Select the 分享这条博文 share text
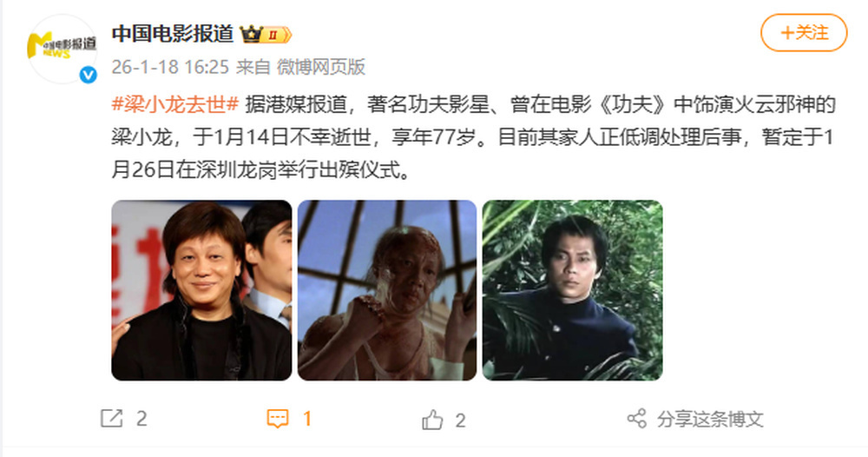Screen dimensions: 868x457 710,420
